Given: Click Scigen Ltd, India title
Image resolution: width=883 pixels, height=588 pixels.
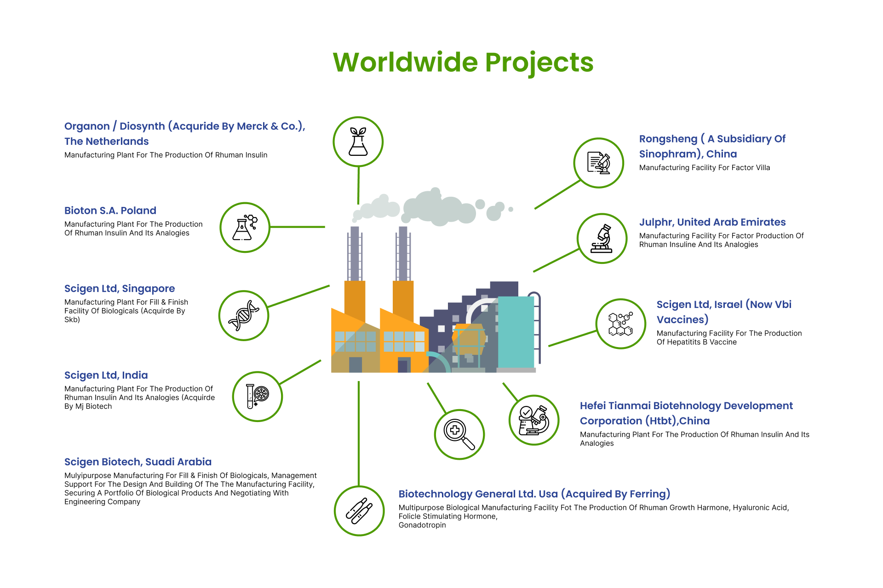Looking at the screenshot, I should (x=106, y=375).
